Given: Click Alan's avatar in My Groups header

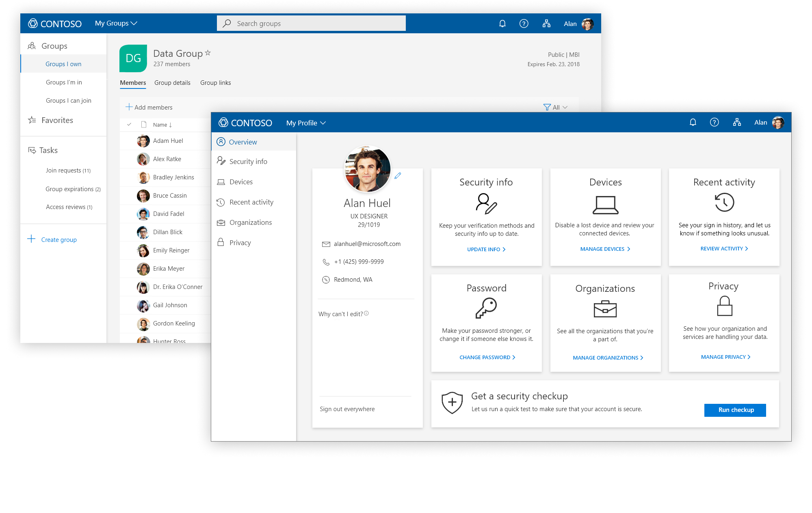Looking at the screenshot, I should coord(587,24).
